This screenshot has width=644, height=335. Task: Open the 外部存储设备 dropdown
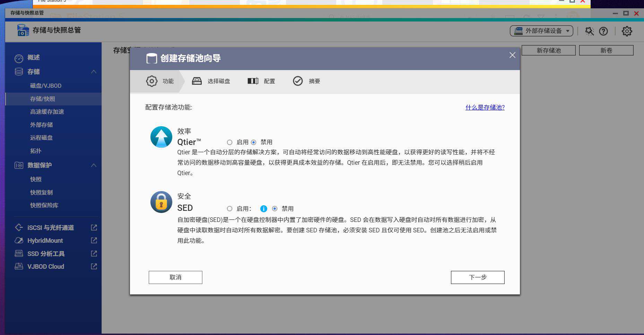(541, 31)
